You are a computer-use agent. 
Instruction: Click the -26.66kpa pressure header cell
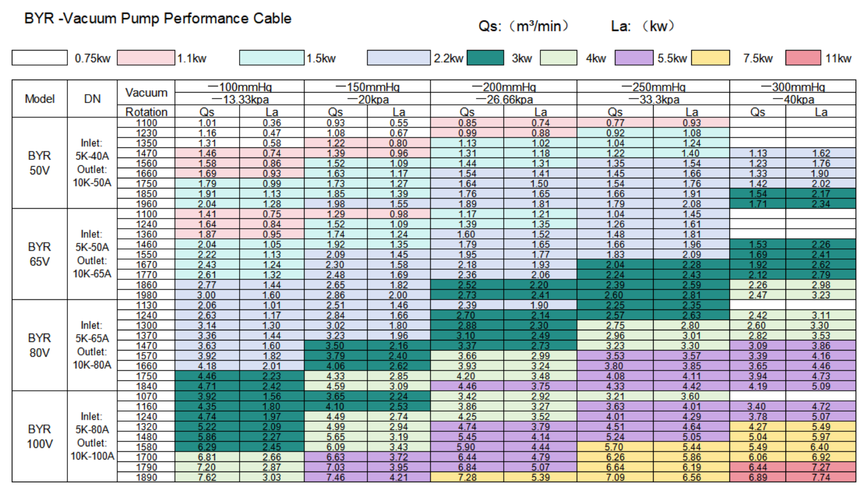pyautogui.click(x=503, y=99)
